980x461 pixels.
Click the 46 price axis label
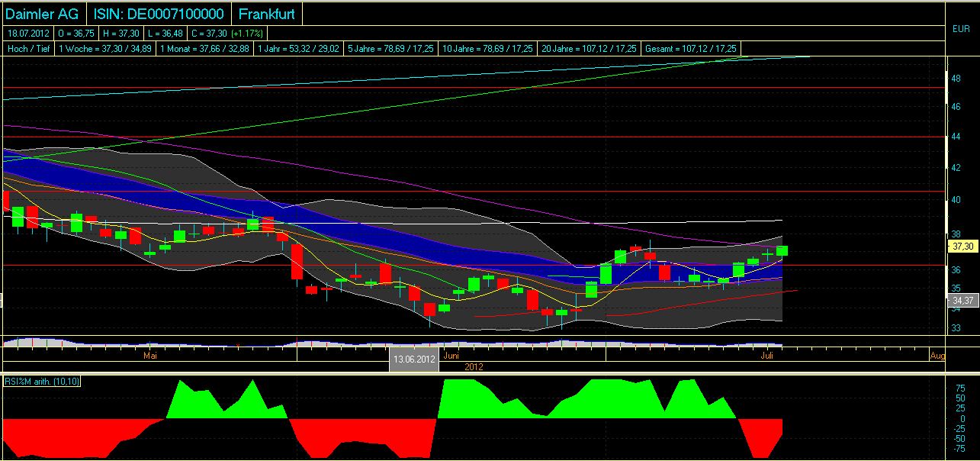(x=955, y=108)
